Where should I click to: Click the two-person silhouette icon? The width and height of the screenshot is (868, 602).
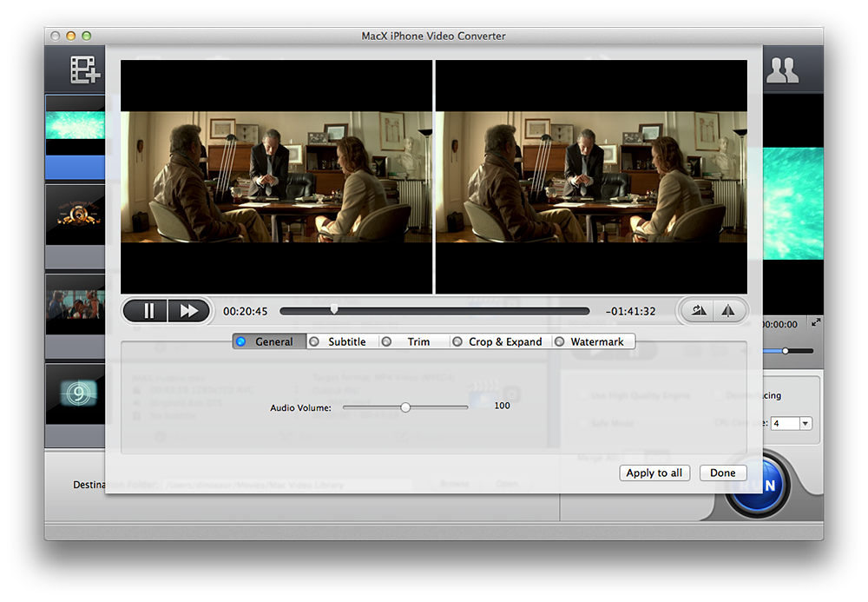point(782,69)
